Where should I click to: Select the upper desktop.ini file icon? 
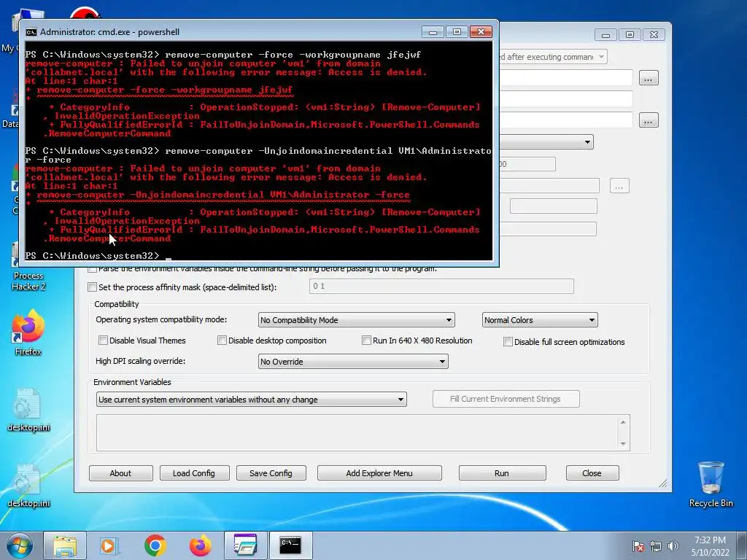[x=28, y=411]
